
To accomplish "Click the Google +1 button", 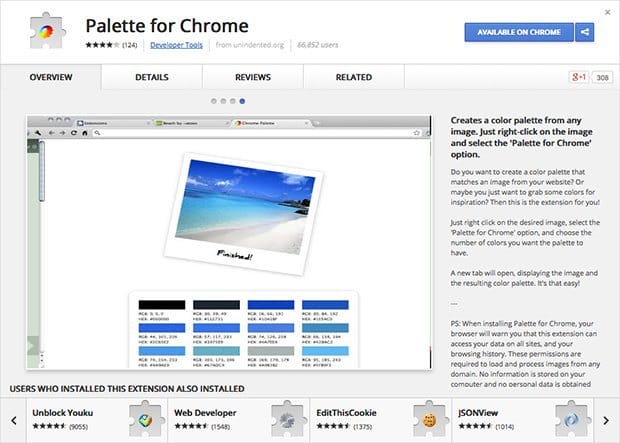I will click(579, 77).
